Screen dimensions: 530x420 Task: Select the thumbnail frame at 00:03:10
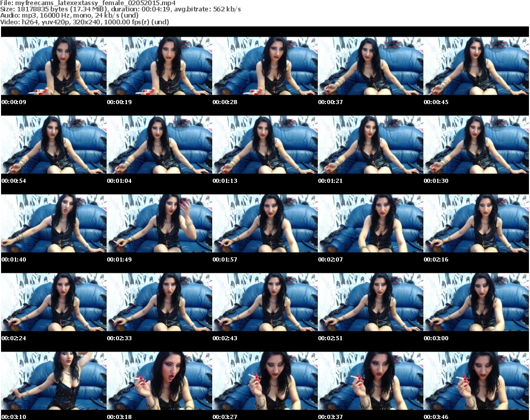[54, 381]
